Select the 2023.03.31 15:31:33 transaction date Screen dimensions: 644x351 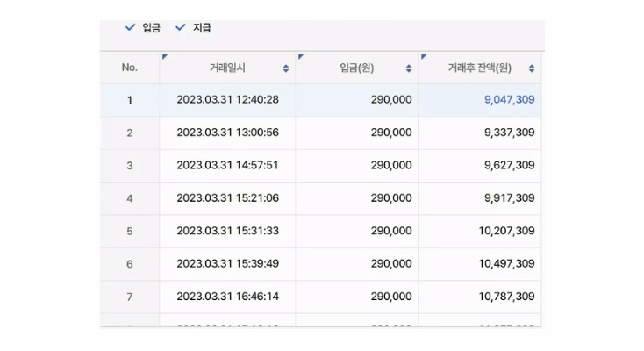(227, 231)
